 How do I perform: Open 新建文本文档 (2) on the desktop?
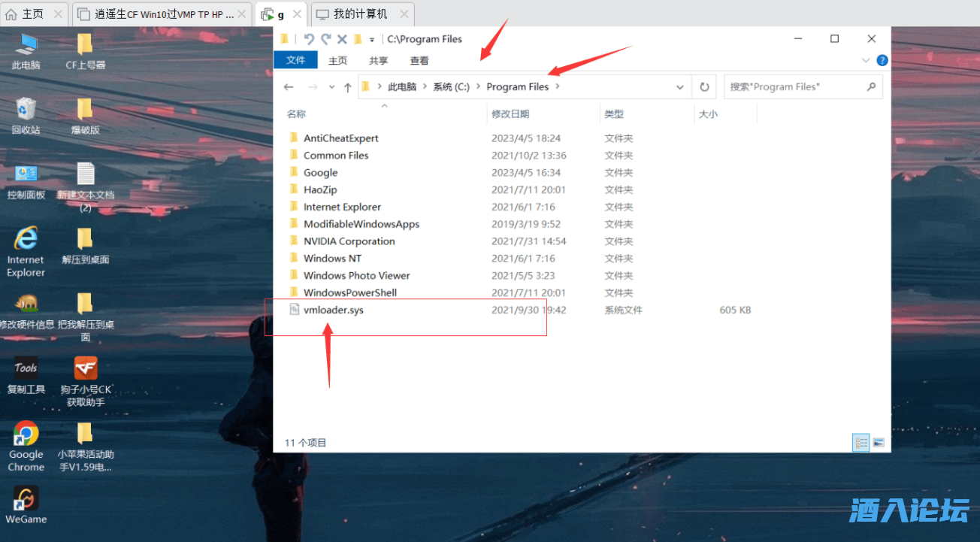tap(85, 187)
